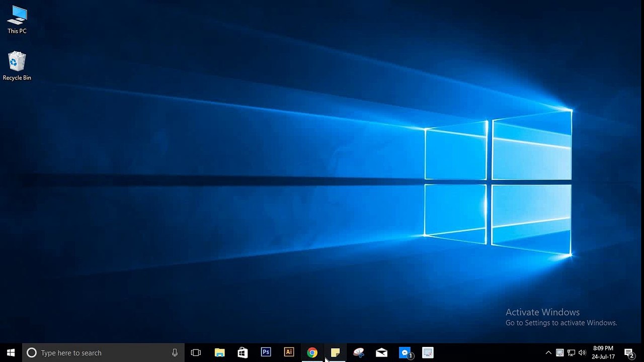Open the network status tray icon
644x362 pixels.
pyautogui.click(x=571, y=353)
